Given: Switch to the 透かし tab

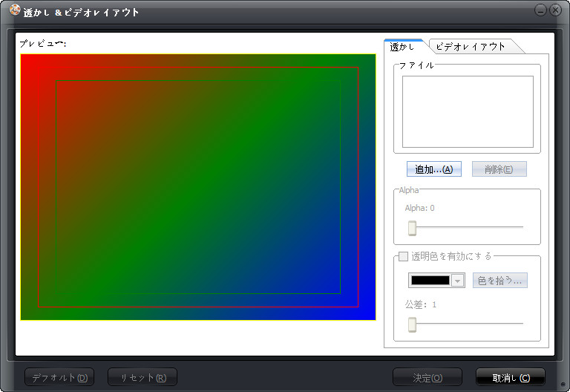Looking at the screenshot, I should point(403,47).
